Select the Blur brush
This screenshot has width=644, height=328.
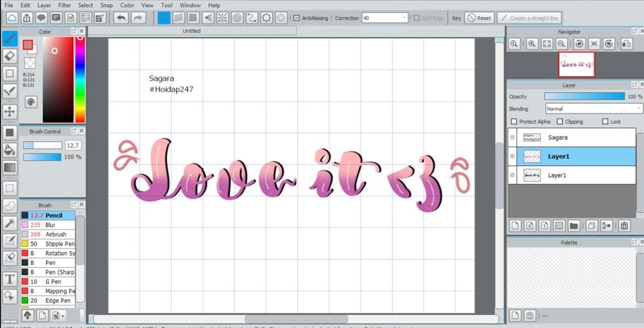point(48,225)
